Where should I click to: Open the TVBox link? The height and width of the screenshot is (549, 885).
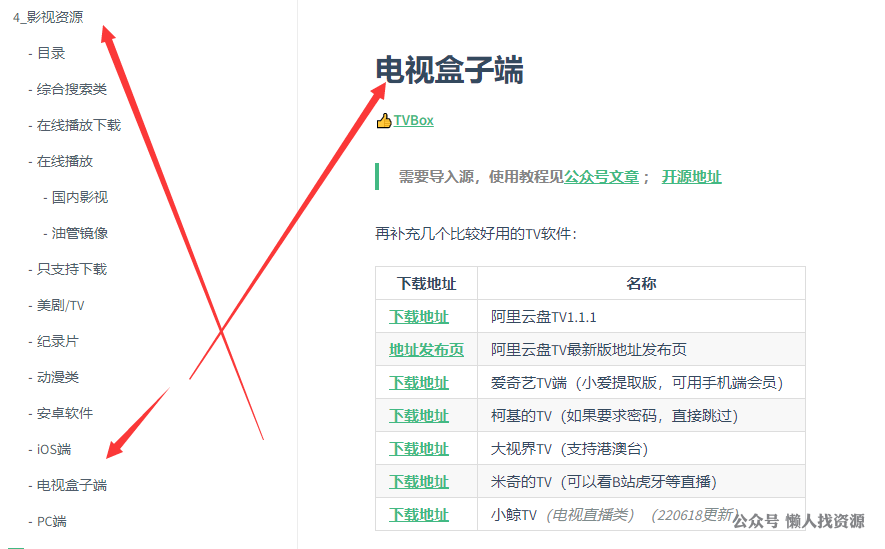pyautogui.click(x=414, y=121)
